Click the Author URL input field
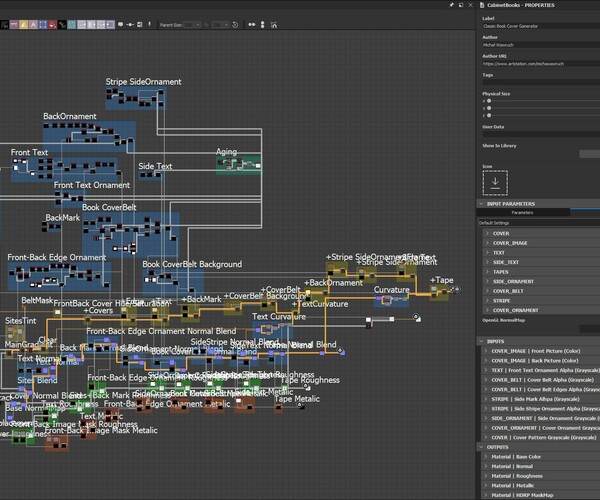Screen dimensions: 600x500 click(x=541, y=64)
